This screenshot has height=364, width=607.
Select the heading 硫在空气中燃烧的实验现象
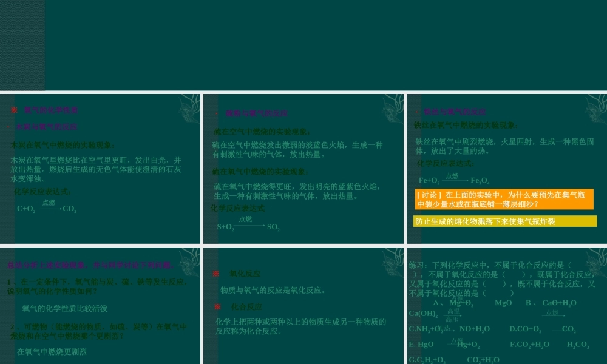(262, 132)
